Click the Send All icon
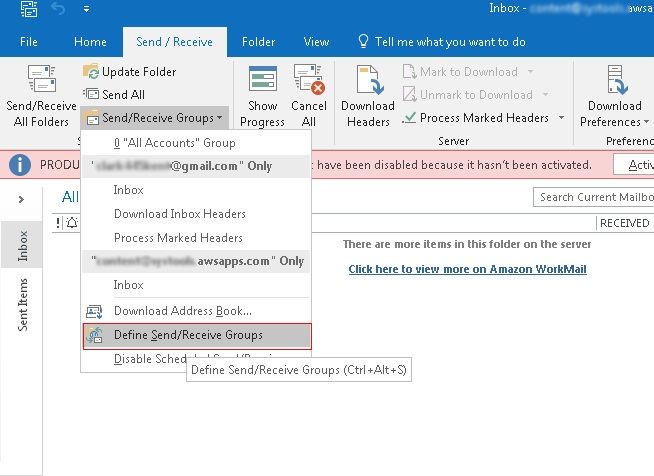 [91, 94]
